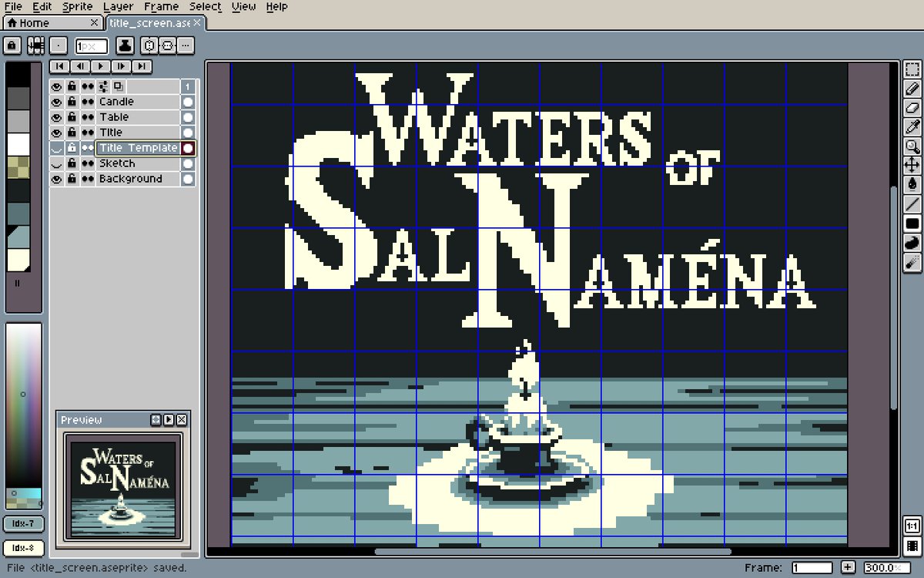Image resolution: width=924 pixels, height=578 pixels.
Task: Select the Line tool
Action: 912,203
